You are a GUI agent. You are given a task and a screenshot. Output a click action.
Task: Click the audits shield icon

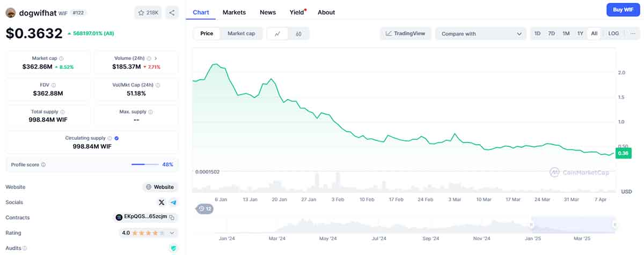(x=173, y=248)
